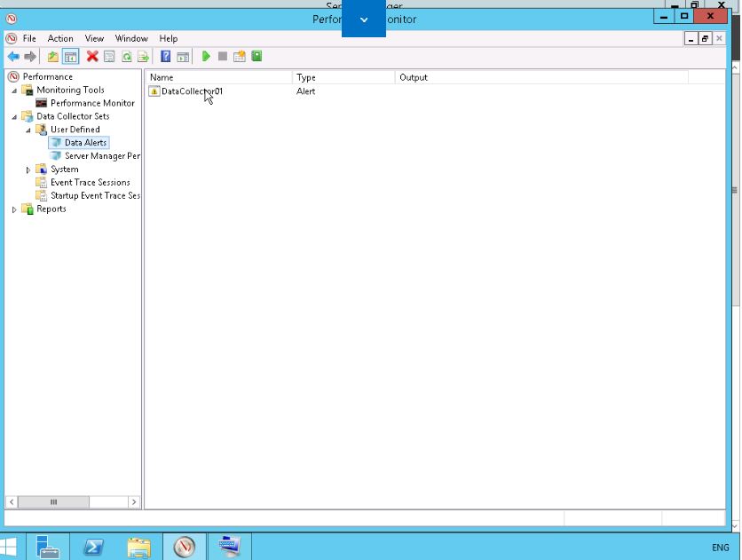The image size is (742, 560).
Task: Click the tree pane horizontal scrollbar thumb
Action: point(53,502)
